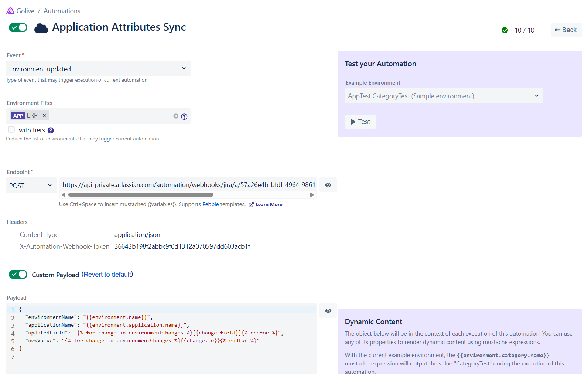The width and height of the screenshot is (588, 374).
Task: Open the POST method dropdown
Action: coord(31,186)
